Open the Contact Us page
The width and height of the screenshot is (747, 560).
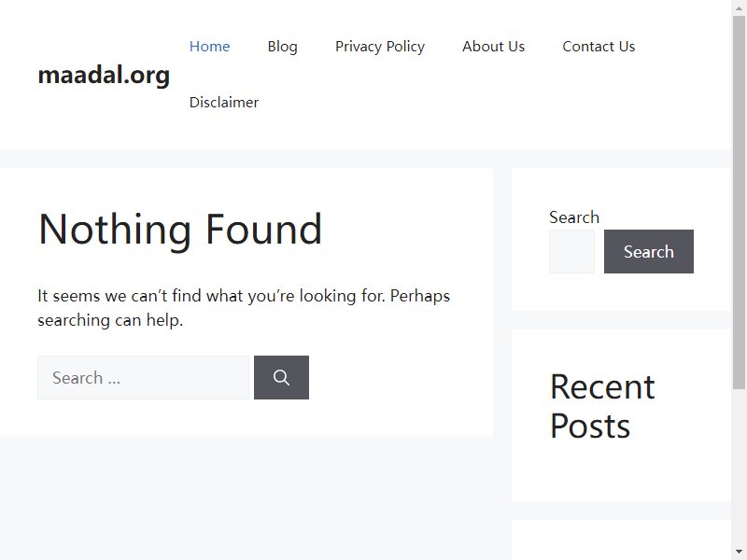[x=599, y=46]
